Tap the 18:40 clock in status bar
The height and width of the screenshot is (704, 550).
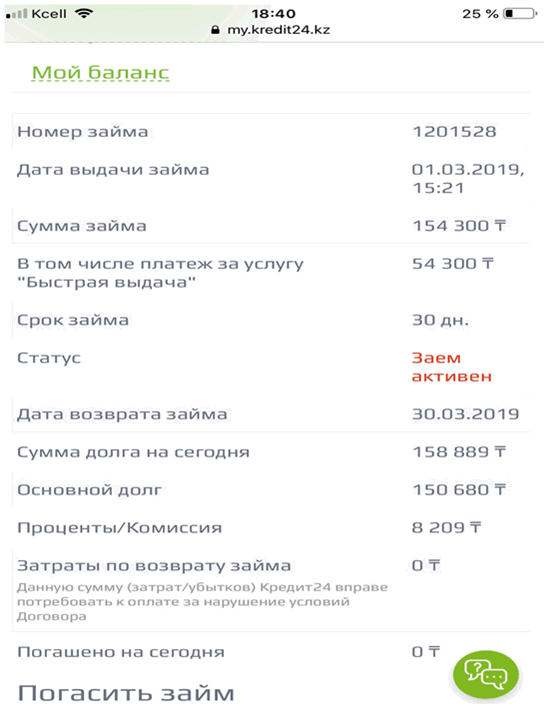[x=273, y=14]
